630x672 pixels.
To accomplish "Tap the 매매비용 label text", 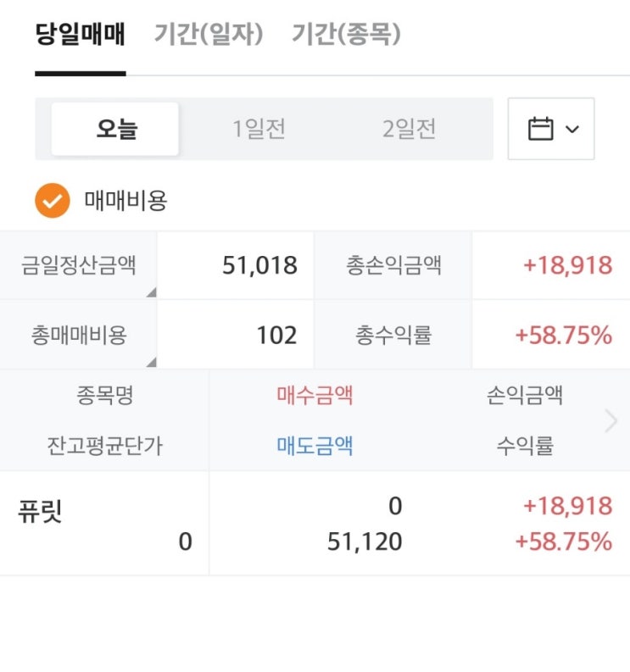I will tap(125, 201).
